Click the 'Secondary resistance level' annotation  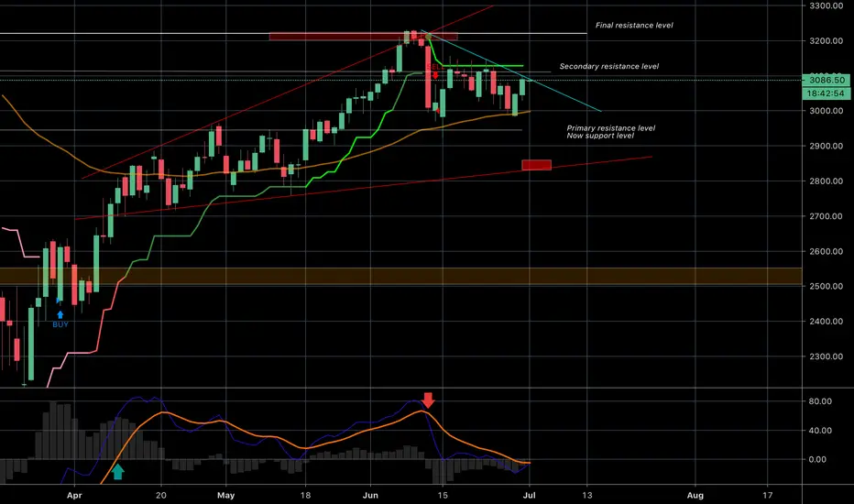click(609, 67)
